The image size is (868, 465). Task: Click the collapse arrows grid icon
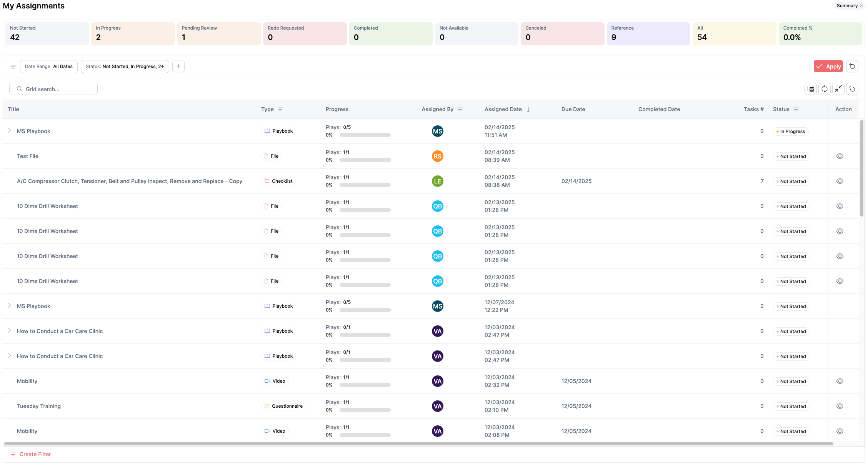tap(838, 89)
